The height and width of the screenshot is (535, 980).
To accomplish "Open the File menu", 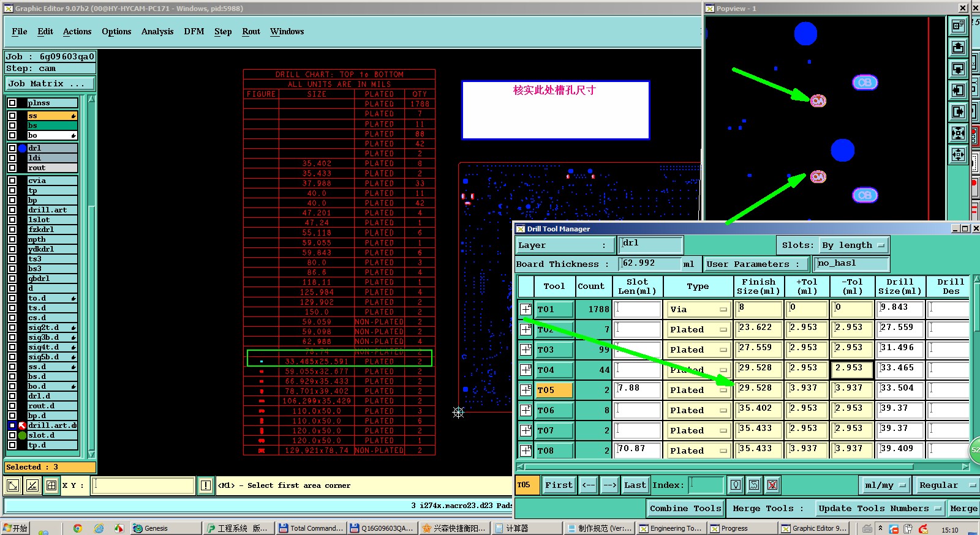I will click(20, 31).
